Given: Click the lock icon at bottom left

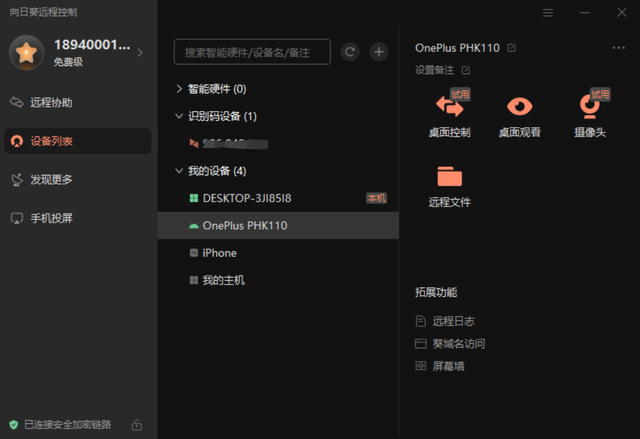Looking at the screenshot, I should 137,425.
